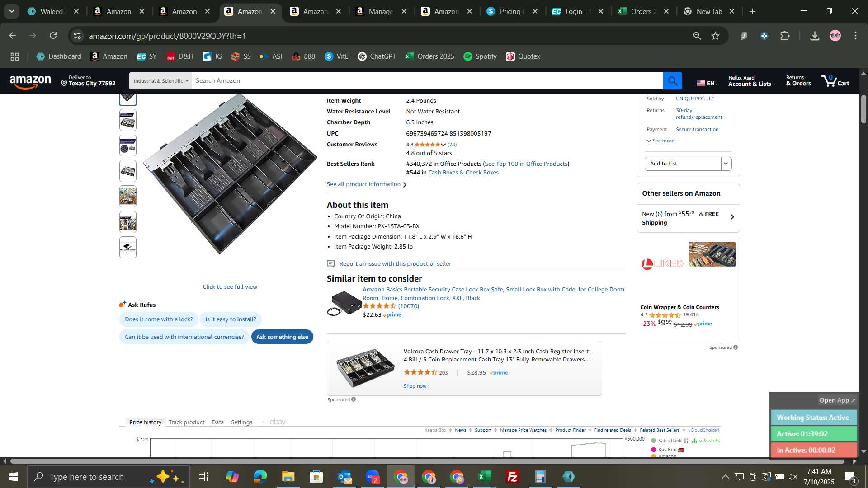Click the page vertical scrollbar thumb
The image size is (868, 488).
coord(863,109)
